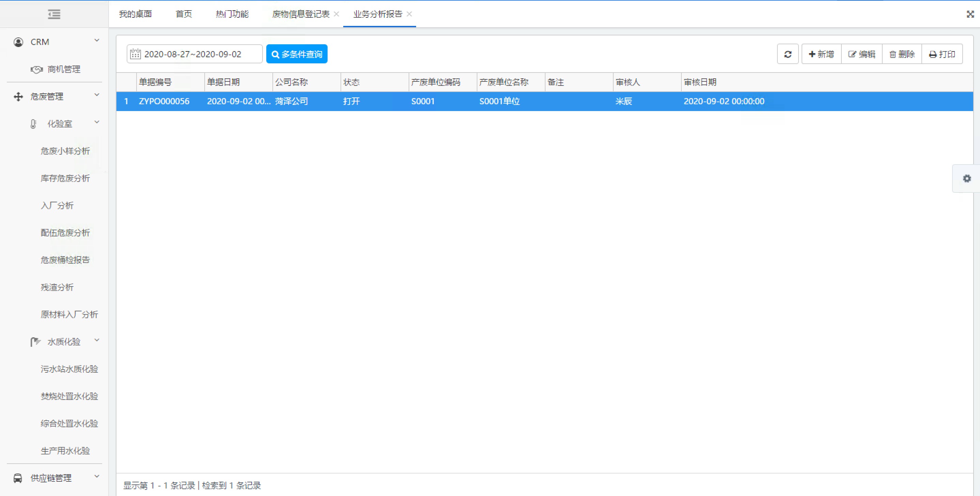The image size is (980, 496).
Task: Open 原材料入厂分析 menu item
Action: point(69,314)
